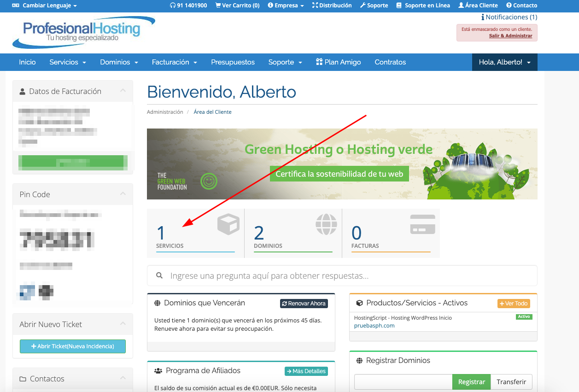Click folder icon beside Contactos
The image size is (579, 392).
click(23, 379)
